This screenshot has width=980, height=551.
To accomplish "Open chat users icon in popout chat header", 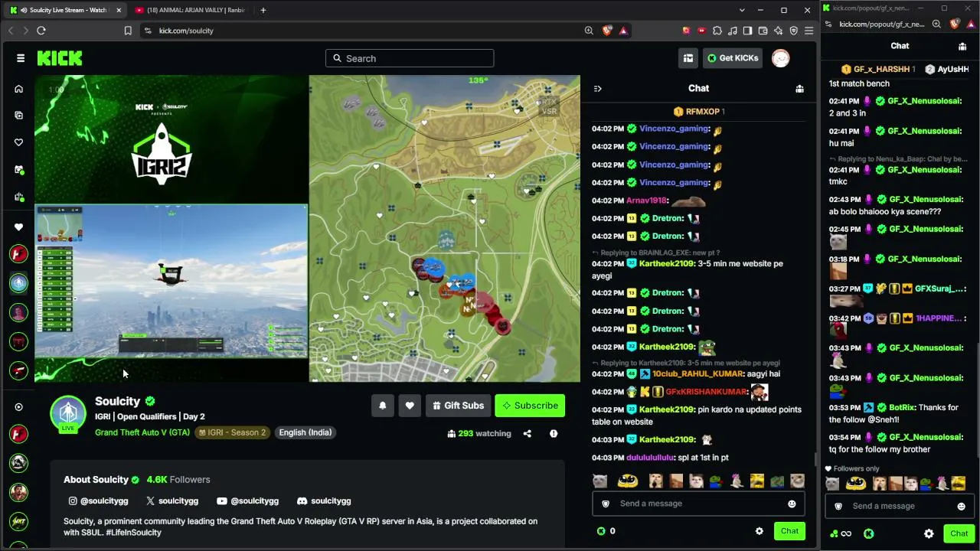I will [x=962, y=46].
